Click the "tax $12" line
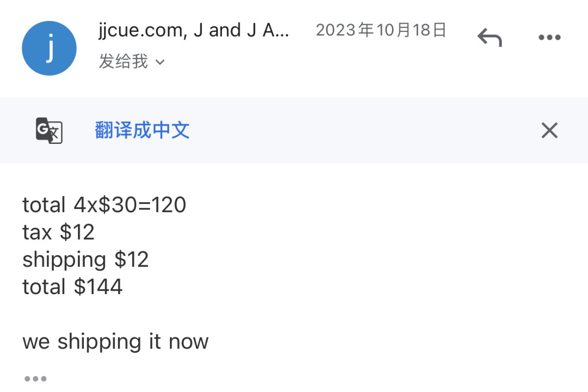Screen dimensions: 588x392 (58, 232)
